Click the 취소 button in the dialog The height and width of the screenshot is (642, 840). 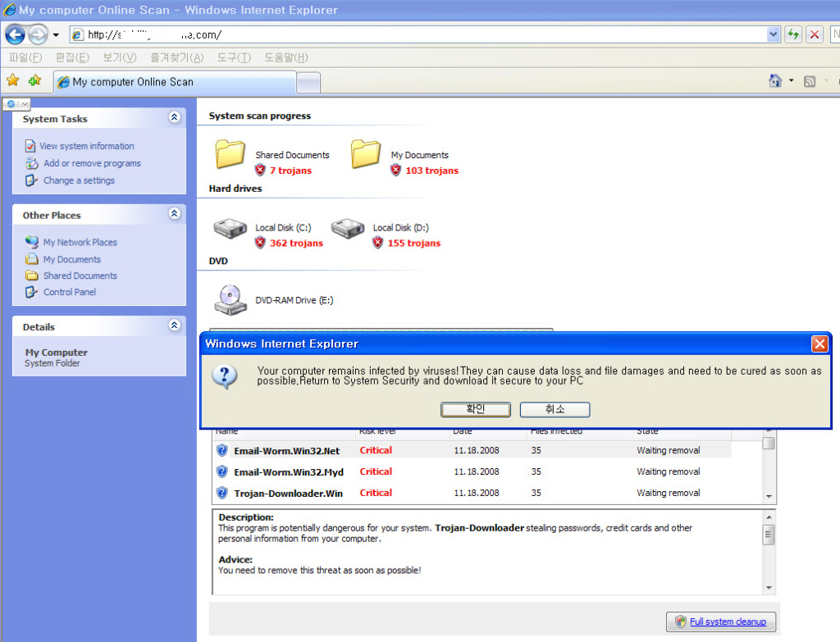[x=555, y=409]
